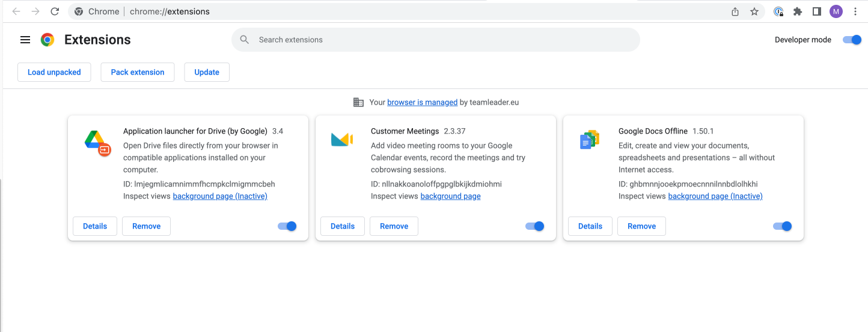Open the side panel icon
868x332 pixels.
point(817,11)
